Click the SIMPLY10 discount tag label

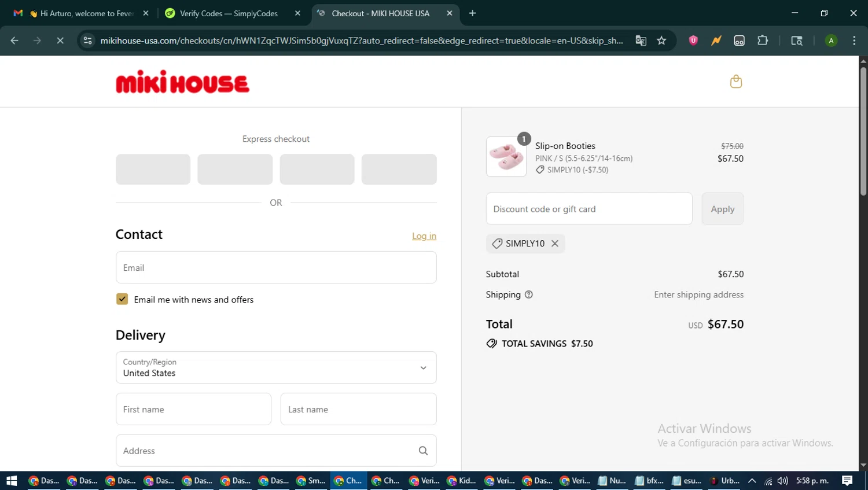point(525,244)
